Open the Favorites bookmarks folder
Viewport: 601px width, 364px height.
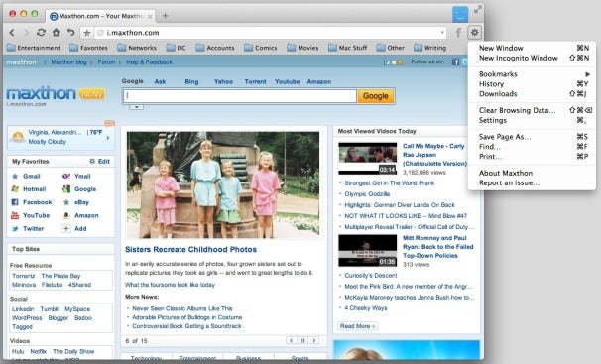[89, 48]
